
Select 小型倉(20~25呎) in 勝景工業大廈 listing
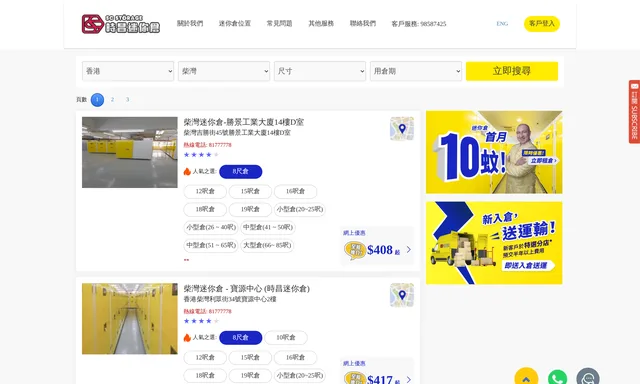[300, 209]
